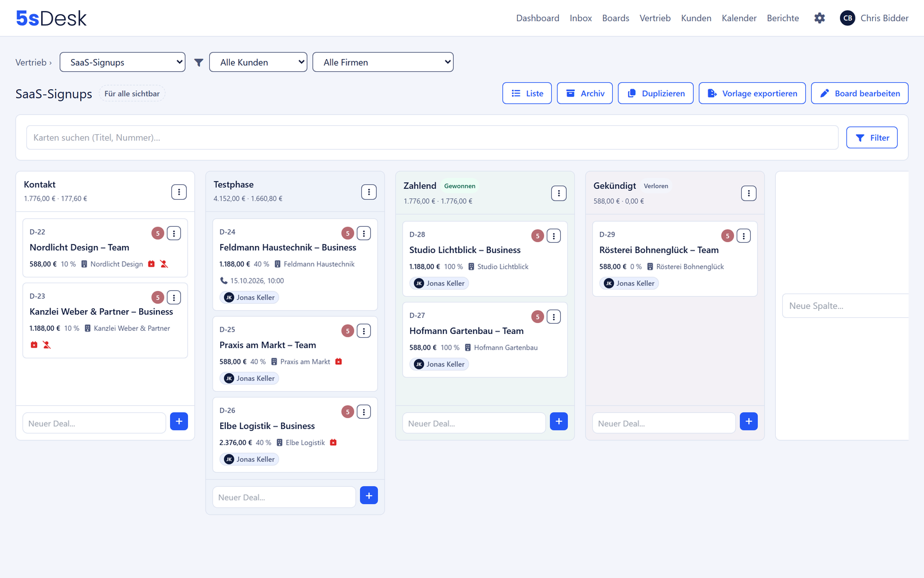Viewport: 924px width, 578px height.
Task: Open the Archiv button
Action: click(x=585, y=93)
